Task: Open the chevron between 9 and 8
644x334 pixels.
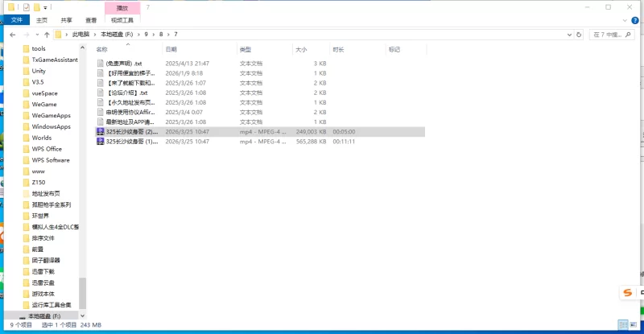Action: pyautogui.click(x=154, y=35)
